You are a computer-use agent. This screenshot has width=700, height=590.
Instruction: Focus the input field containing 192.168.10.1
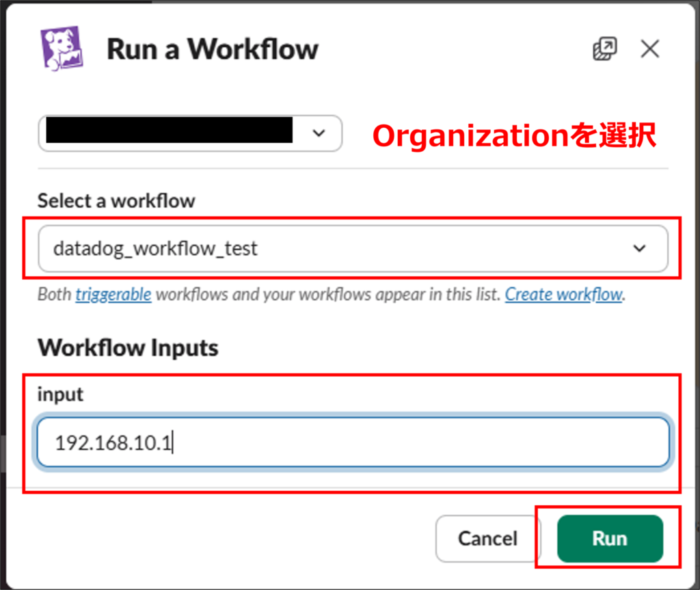(353, 442)
